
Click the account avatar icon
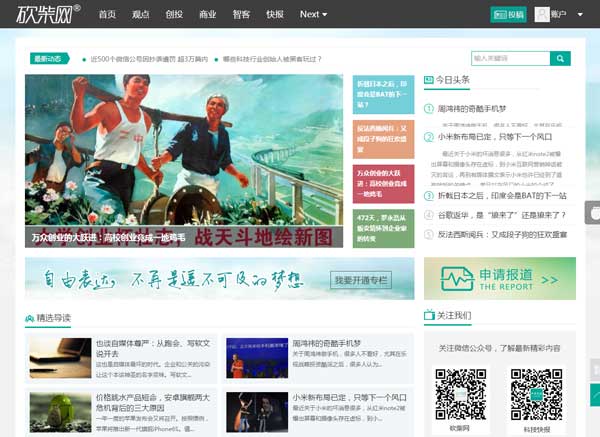pos(542,15)
